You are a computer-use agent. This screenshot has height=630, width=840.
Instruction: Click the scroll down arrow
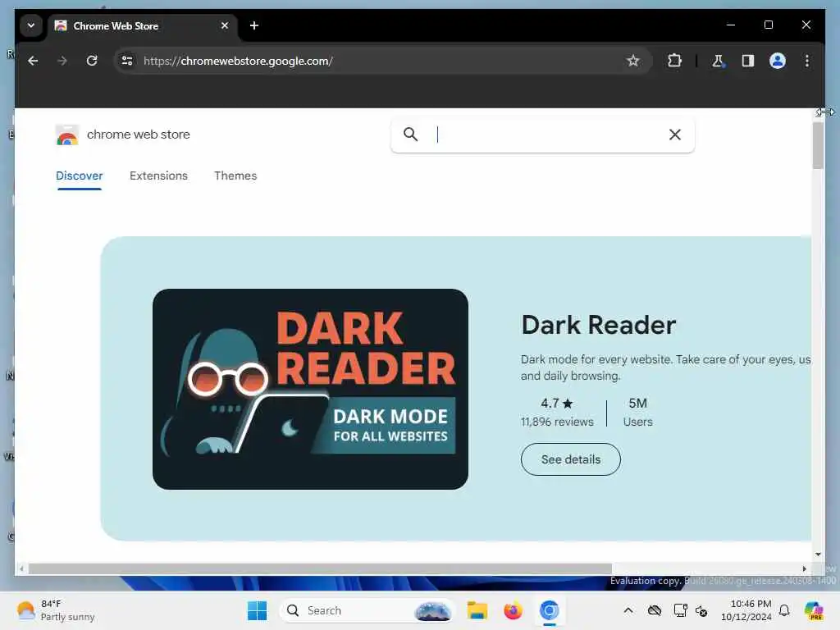(x=818, y=555)
